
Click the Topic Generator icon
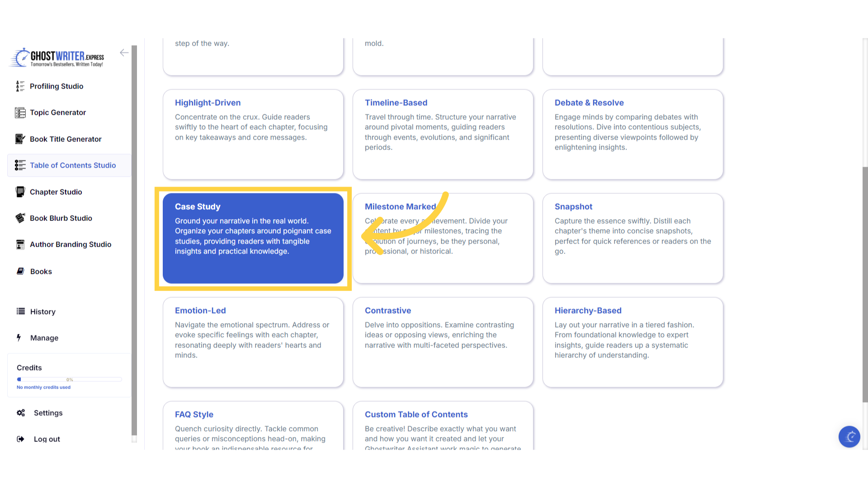point(20,113)
